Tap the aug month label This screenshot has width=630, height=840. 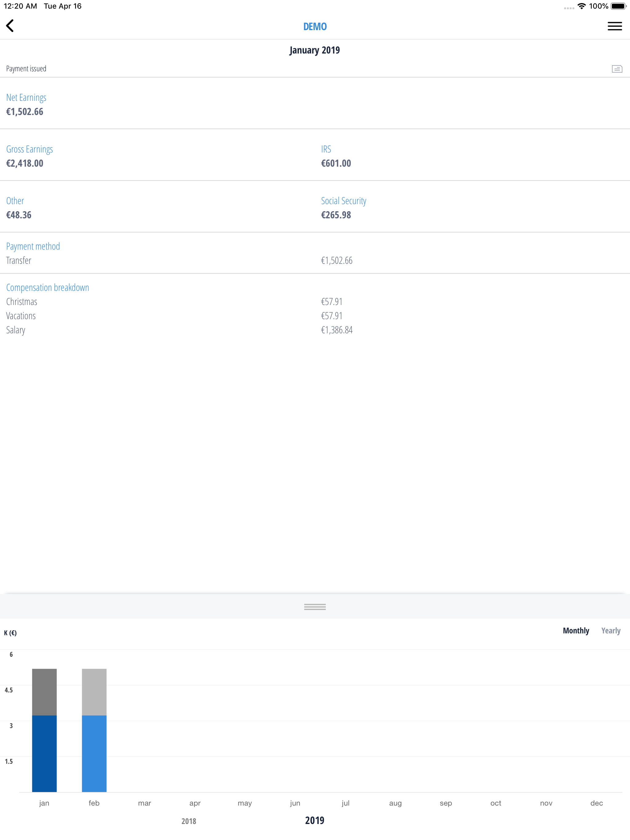[x=396, y=803]
